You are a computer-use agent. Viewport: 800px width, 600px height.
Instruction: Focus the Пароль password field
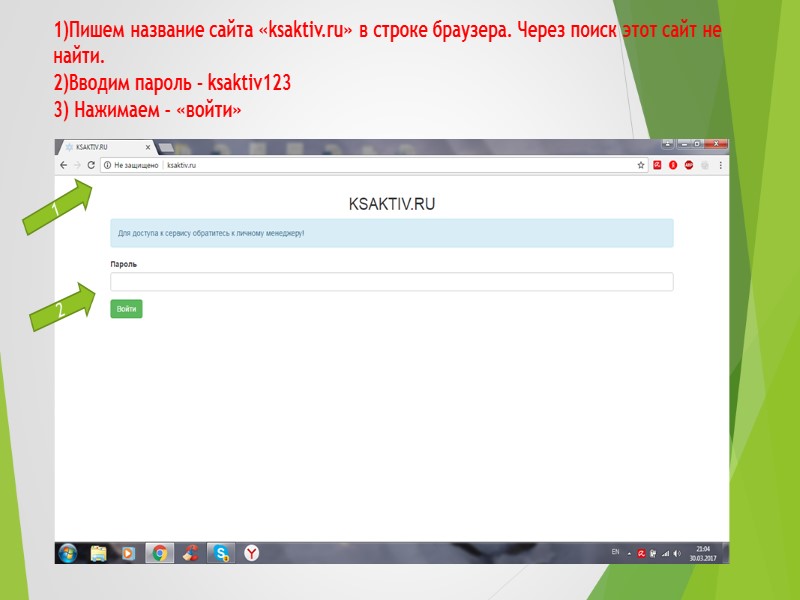392,282
